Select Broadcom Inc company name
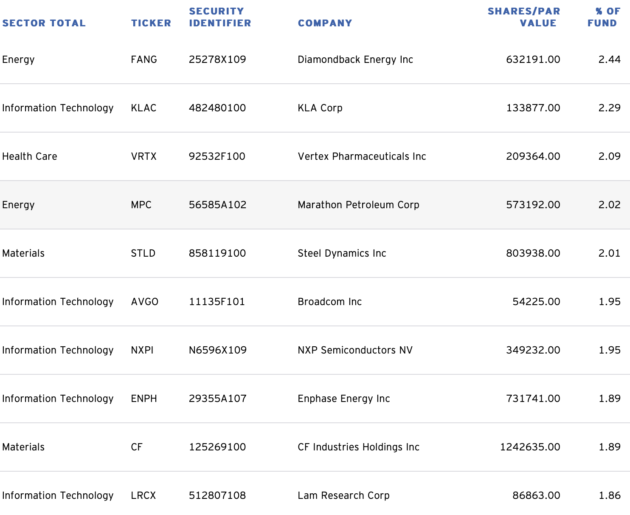The image size is (630, 515). coord(329,302)
